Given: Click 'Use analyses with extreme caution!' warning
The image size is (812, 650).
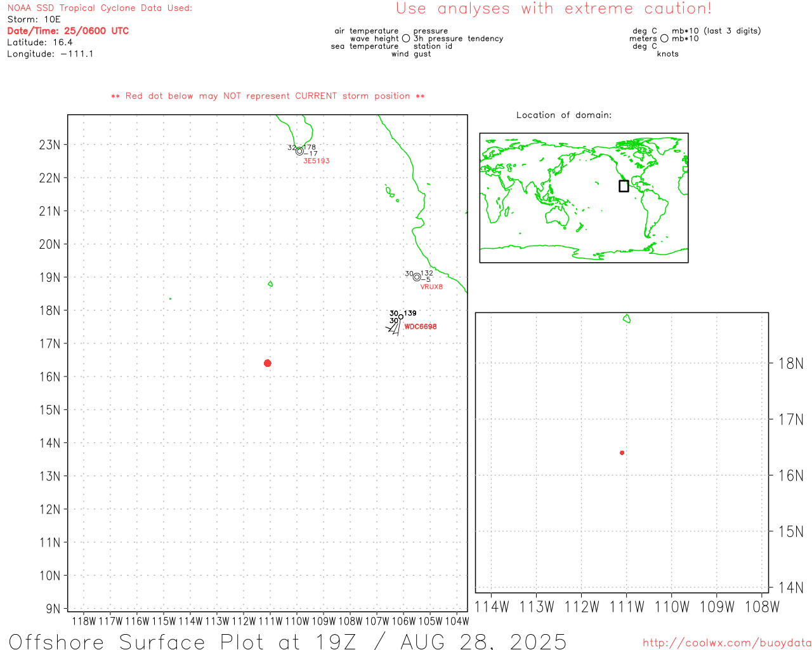Looking at the screenshot, I should [x=554, y=8].
